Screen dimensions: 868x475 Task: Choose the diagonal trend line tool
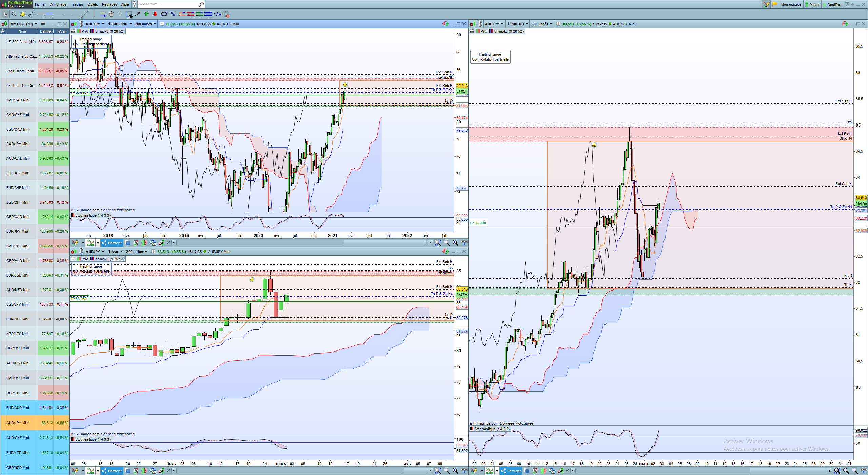[85, 14]
